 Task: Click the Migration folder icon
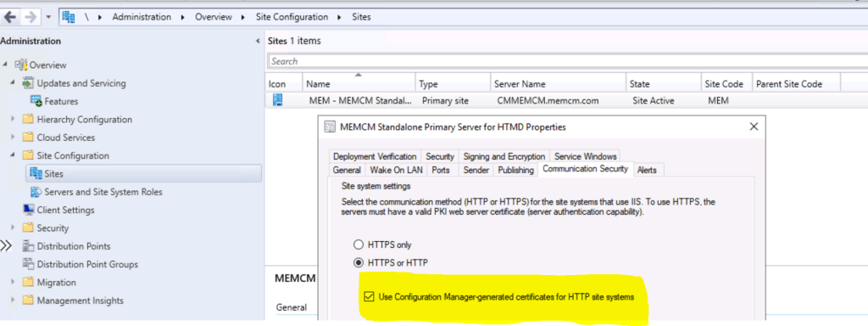tap(28, 282)
